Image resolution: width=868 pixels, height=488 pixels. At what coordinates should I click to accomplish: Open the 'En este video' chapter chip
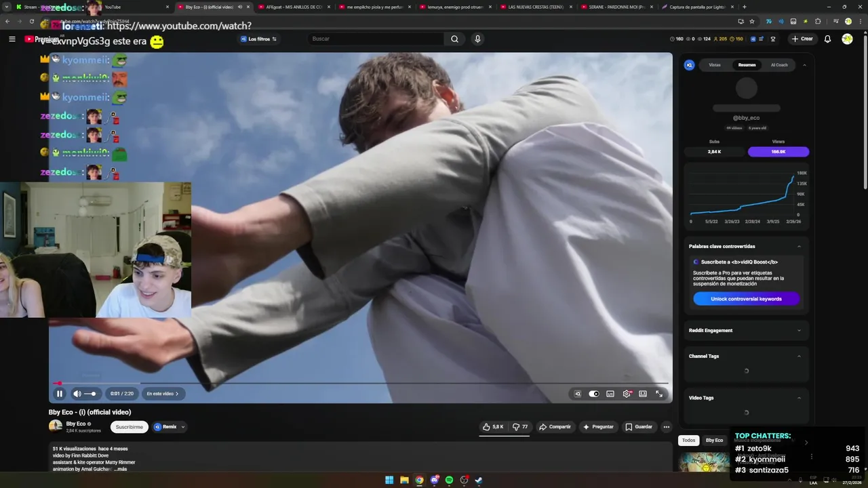pos(163,394)
